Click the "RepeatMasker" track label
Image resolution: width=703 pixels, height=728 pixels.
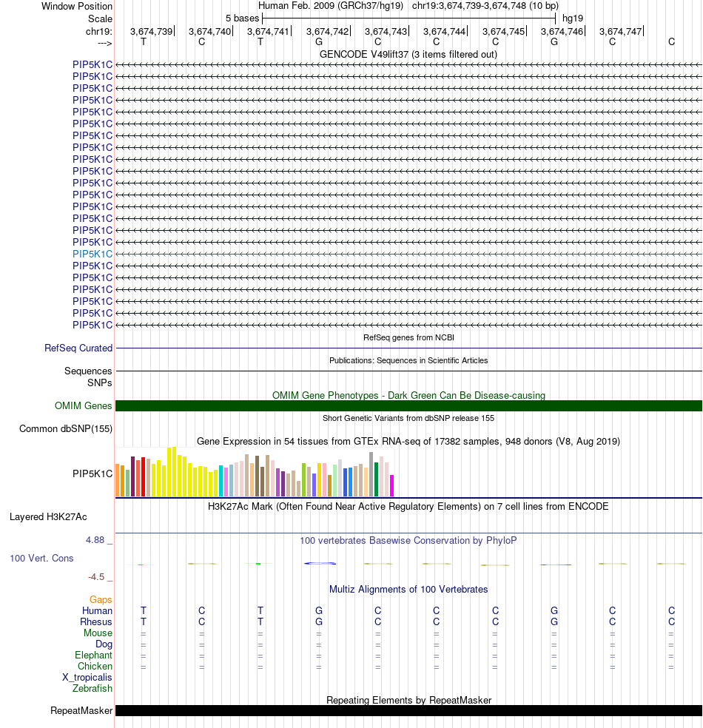81,711
